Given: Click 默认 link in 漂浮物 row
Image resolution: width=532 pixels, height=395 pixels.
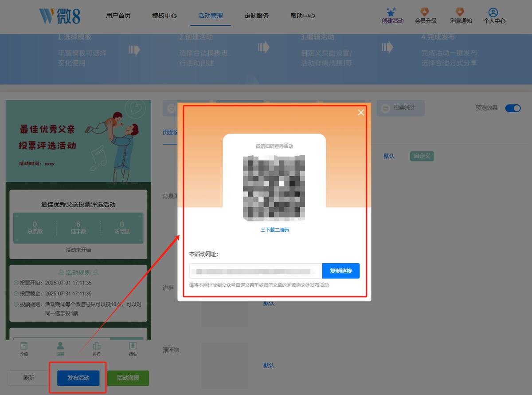Looking at the screenshot, I should [x=269, y=365].
